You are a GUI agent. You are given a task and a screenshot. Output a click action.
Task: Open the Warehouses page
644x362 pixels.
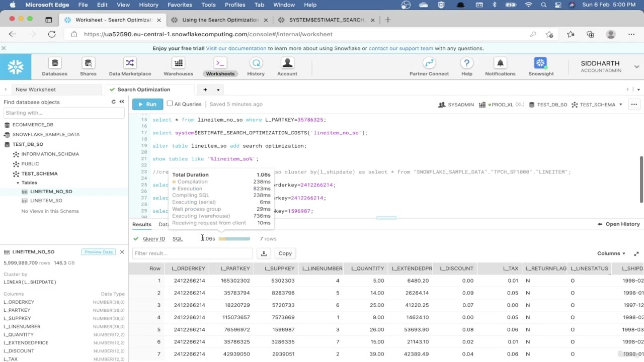point(178,67)
